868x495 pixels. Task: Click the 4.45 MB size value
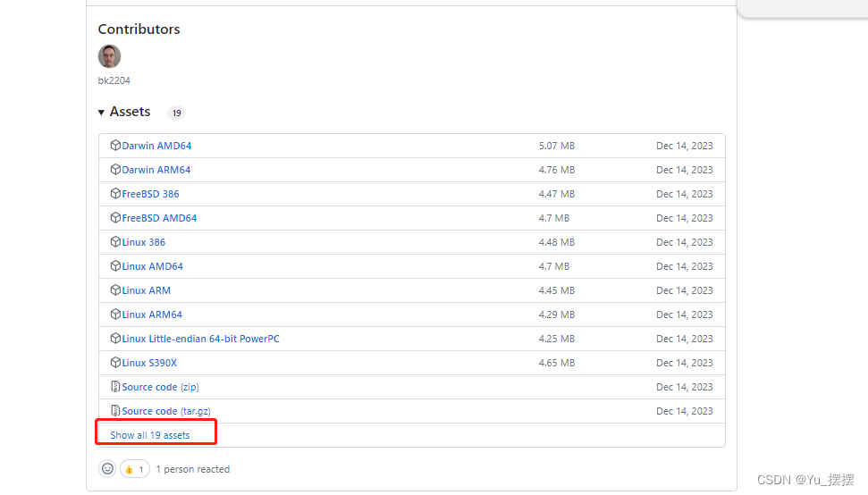(x=557, y=290)
